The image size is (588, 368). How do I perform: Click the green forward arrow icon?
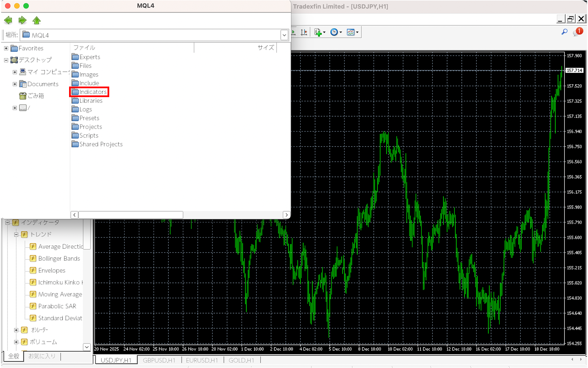point(22,20)
